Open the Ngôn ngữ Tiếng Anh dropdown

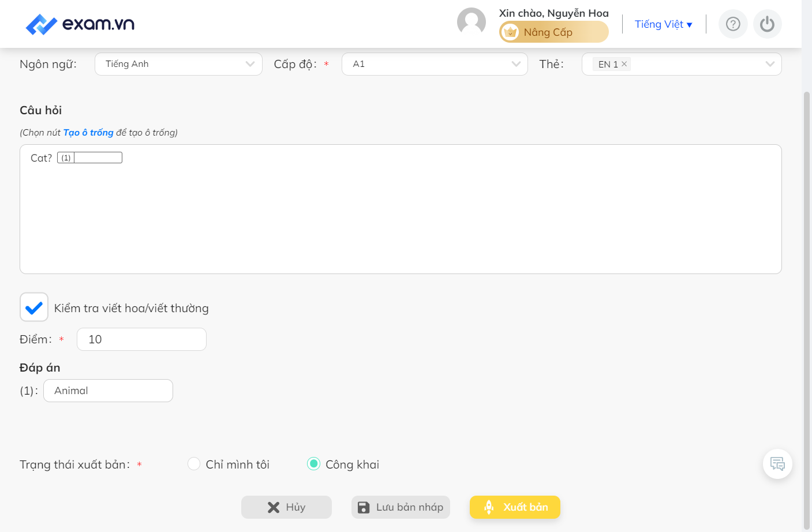pos(178,64)
